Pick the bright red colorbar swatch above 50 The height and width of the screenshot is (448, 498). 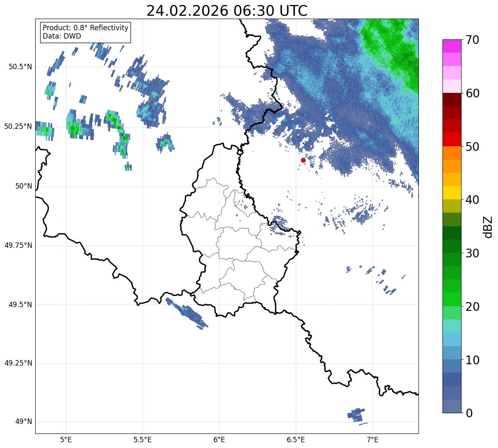(451, 140)
